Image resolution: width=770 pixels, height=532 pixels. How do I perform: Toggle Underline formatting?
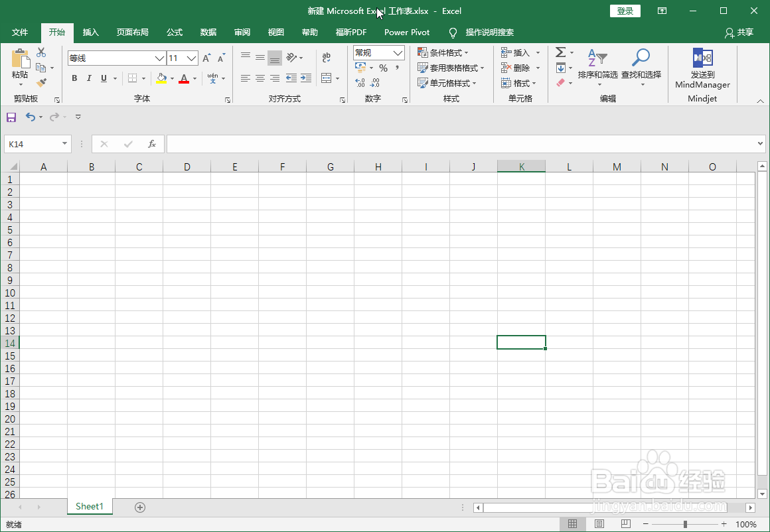(x=104, y=78)
